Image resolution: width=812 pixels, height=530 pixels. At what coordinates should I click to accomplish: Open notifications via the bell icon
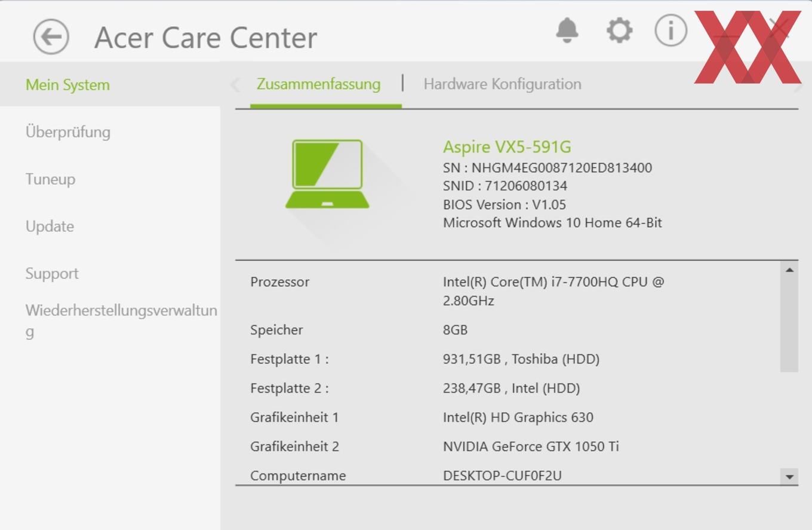coord(567,30)
